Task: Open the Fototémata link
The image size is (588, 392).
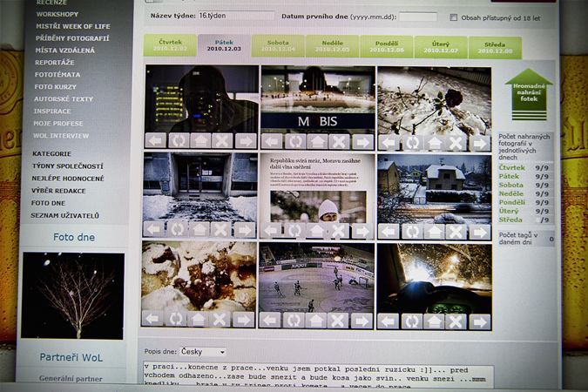Action: click(x=57, y=75)
